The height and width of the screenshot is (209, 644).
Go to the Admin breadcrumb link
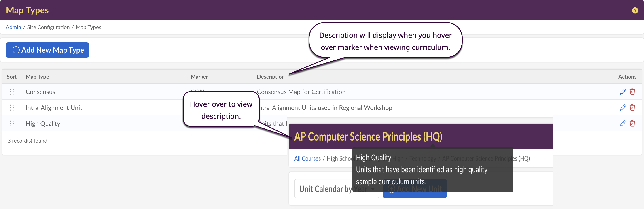click(x=13, y=27)
